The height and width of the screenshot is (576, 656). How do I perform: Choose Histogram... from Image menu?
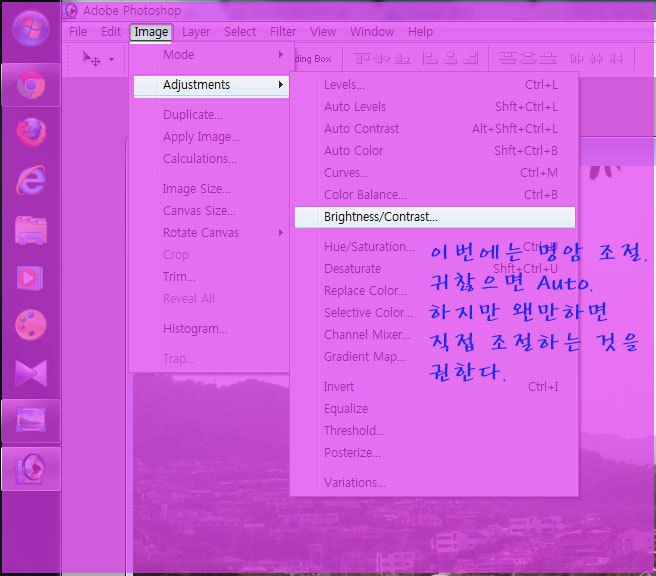click(x=195, y=329)
